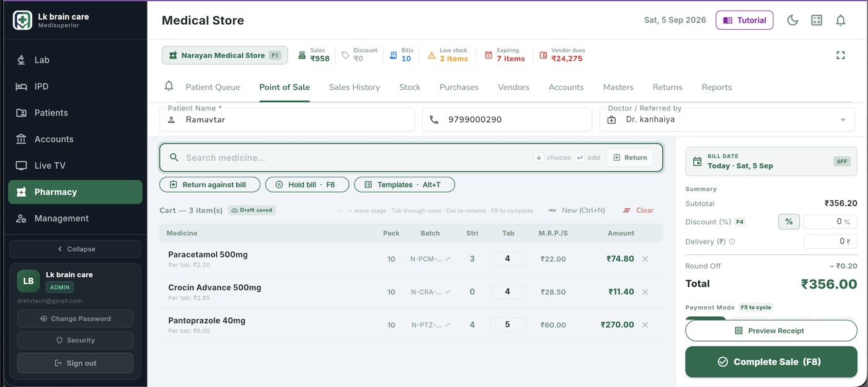Switch to Stock tab
Screen dimensions: 868x387
tap(409, 87)
